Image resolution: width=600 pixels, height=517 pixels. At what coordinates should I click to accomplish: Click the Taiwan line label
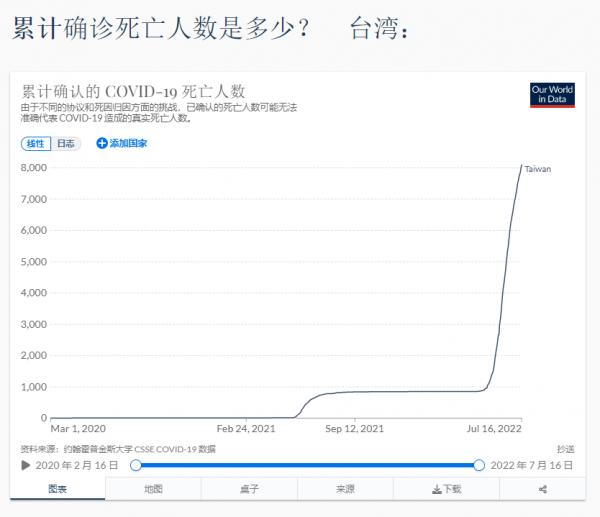[538, 169]
